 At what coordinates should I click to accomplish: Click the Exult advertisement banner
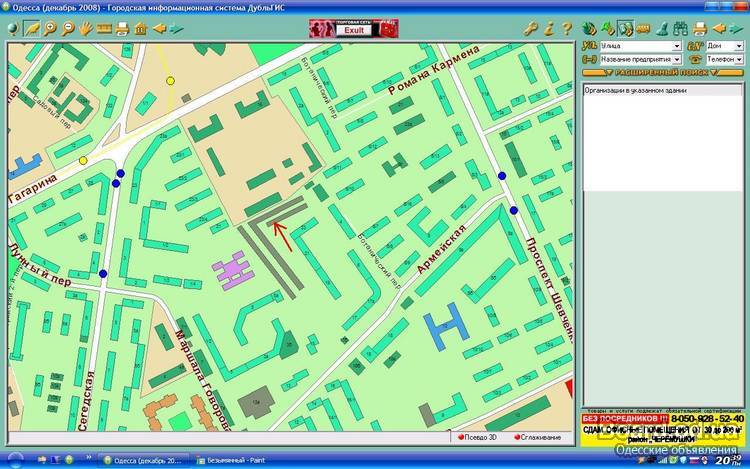[354, 30]
